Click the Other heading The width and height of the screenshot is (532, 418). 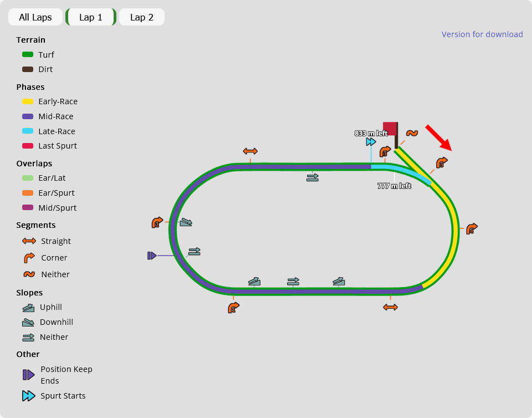[x=28, y=354]
